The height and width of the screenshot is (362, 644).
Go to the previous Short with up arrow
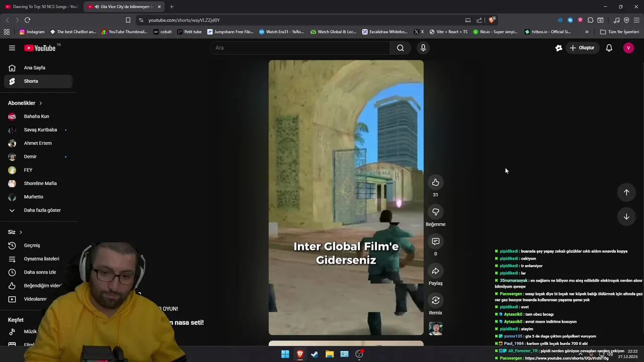(626, 192)
